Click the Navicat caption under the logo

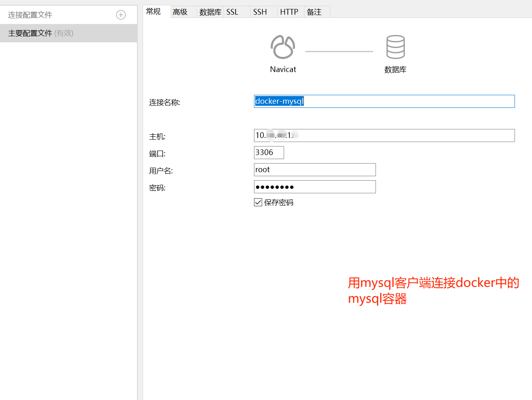click(283, 70)
